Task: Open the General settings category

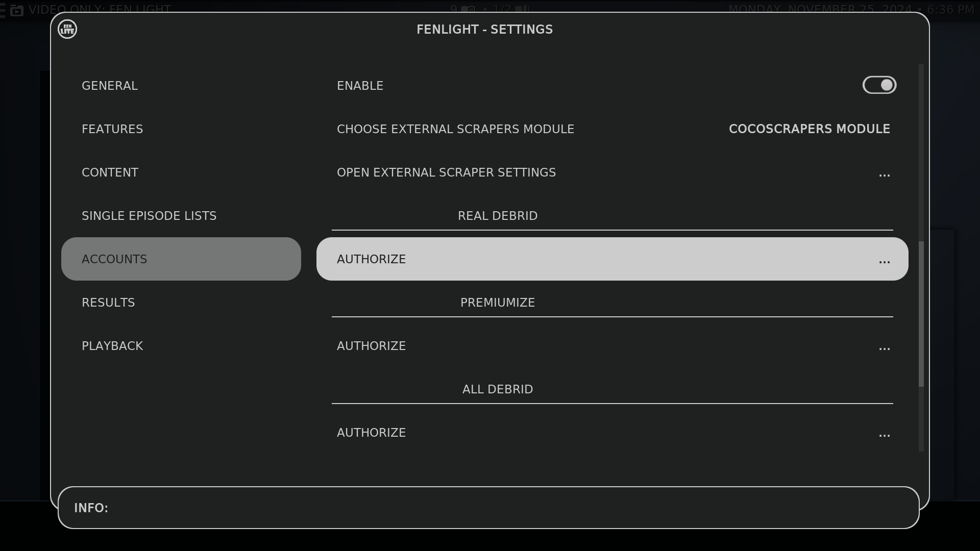Action: click(181, 86)
